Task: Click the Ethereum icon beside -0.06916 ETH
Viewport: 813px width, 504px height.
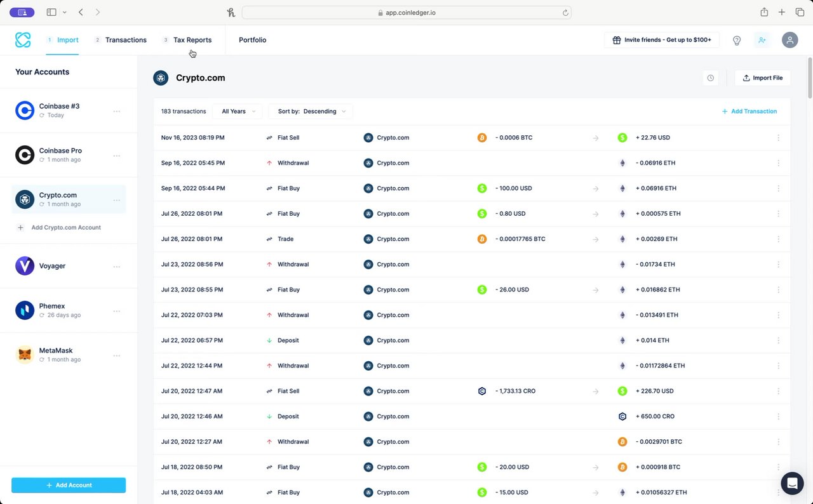Action: 622,163
